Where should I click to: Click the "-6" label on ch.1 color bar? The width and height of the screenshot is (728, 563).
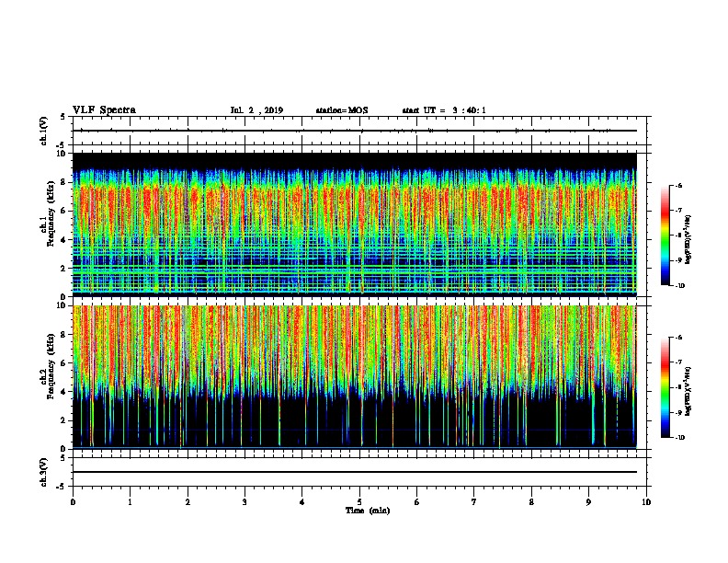[678, 186]
